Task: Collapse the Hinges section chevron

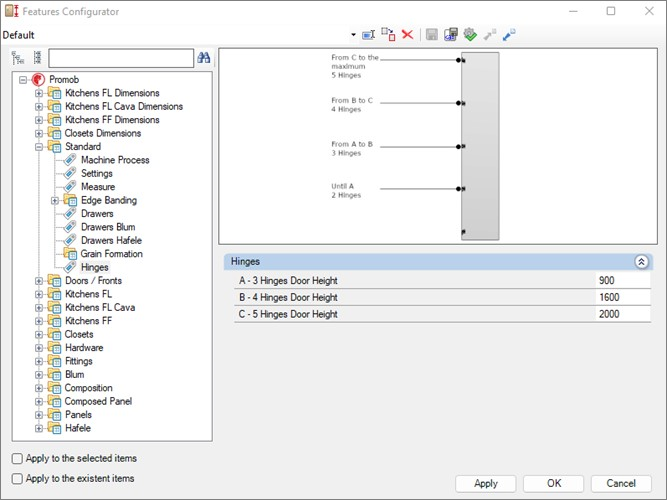Action: 641,262
